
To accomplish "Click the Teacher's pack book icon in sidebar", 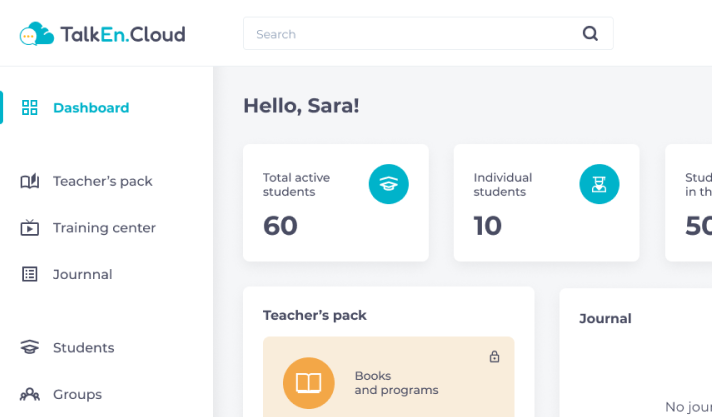I will 30,181.
